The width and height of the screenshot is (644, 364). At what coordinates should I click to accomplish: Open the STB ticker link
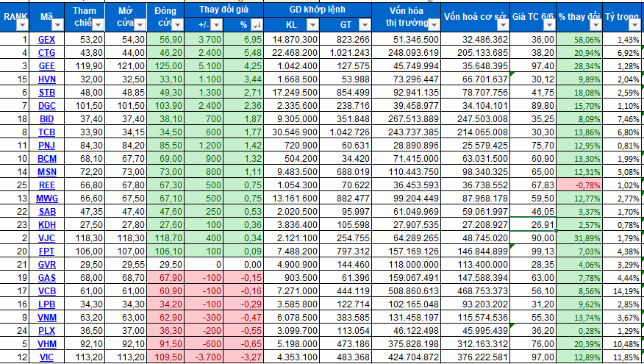[x=46, y=93]
